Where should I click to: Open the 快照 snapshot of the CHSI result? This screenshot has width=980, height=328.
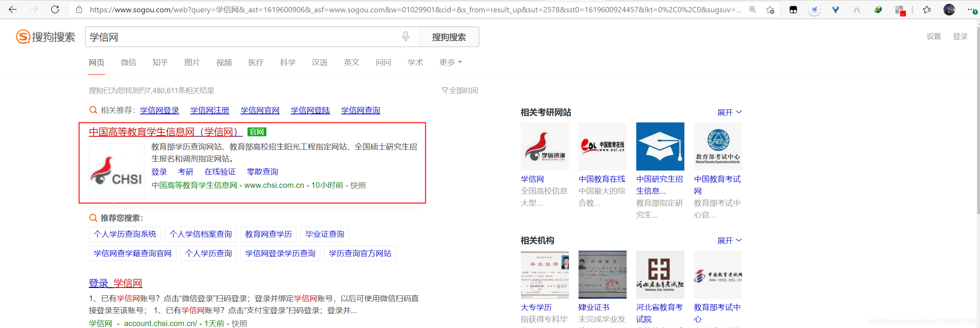pos(358,185)
